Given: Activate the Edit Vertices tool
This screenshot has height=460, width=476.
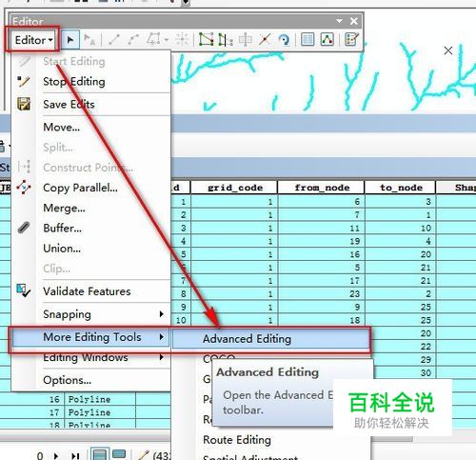Looking at the screenshot, I should tap(206, 39).
